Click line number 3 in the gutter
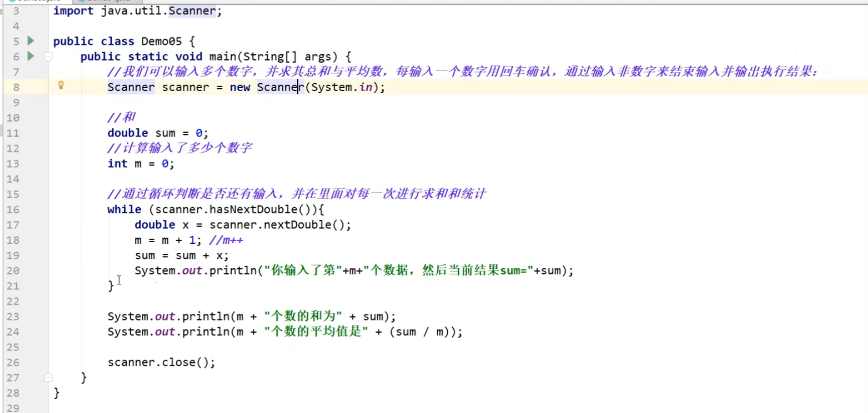 click(16, 11)
